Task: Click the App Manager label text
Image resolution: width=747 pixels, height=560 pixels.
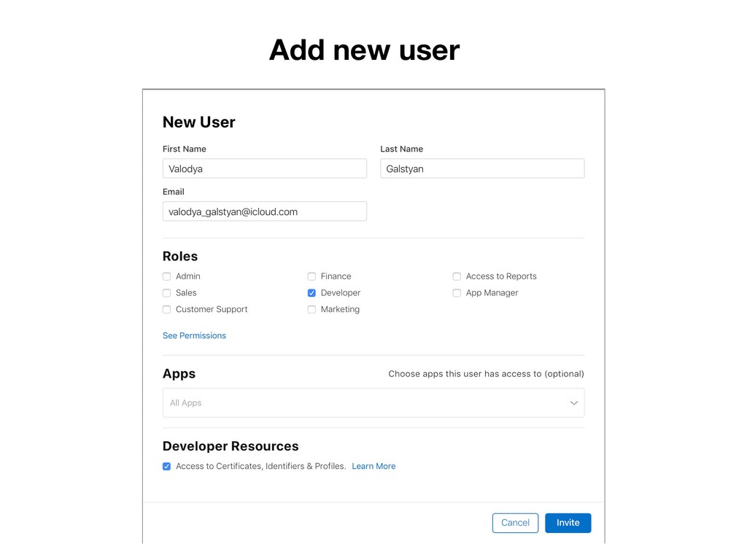Action: click(492, 293)
